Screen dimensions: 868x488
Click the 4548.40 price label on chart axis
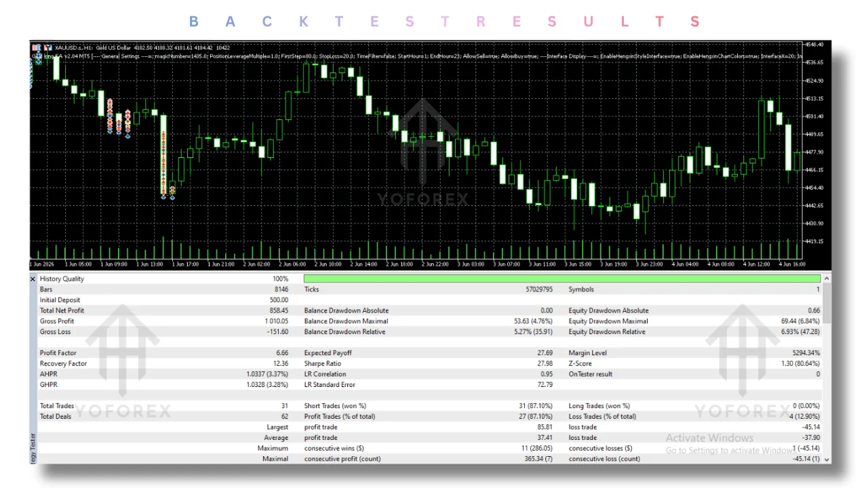click(x=814, y=45)
